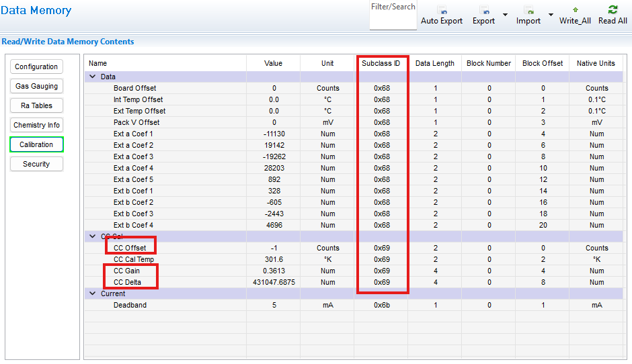Select the Deadband row name
Image resolution: width=632 pixels, height=364 pixels.
point(130,305)
